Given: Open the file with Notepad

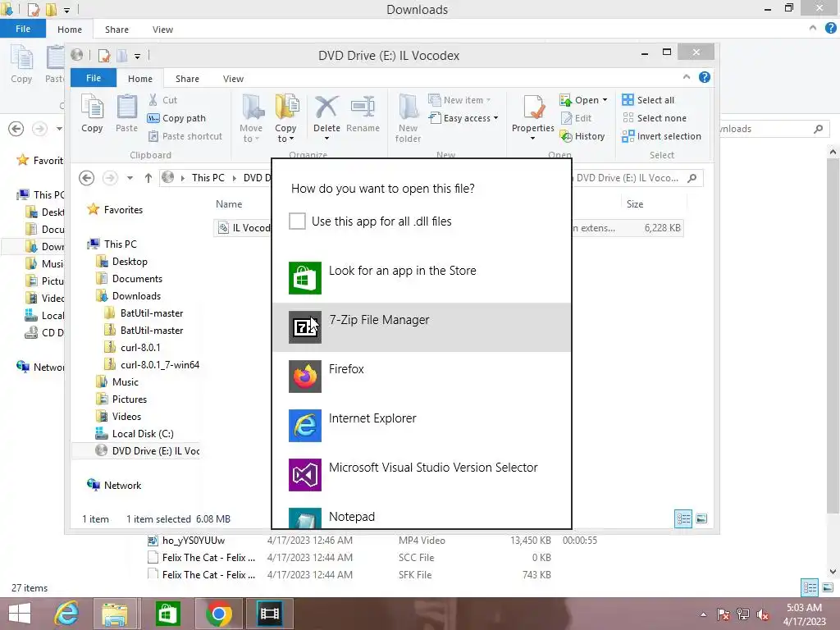Looking at the screenshot, I should [x=421, y=515].
